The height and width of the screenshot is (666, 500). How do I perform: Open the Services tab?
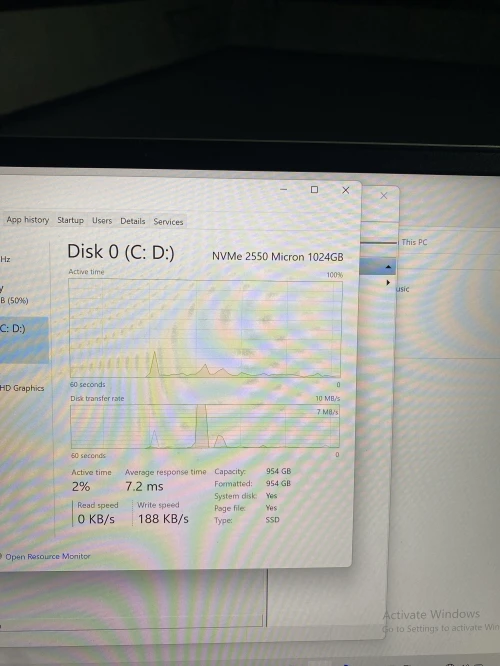tap(168, 221)
